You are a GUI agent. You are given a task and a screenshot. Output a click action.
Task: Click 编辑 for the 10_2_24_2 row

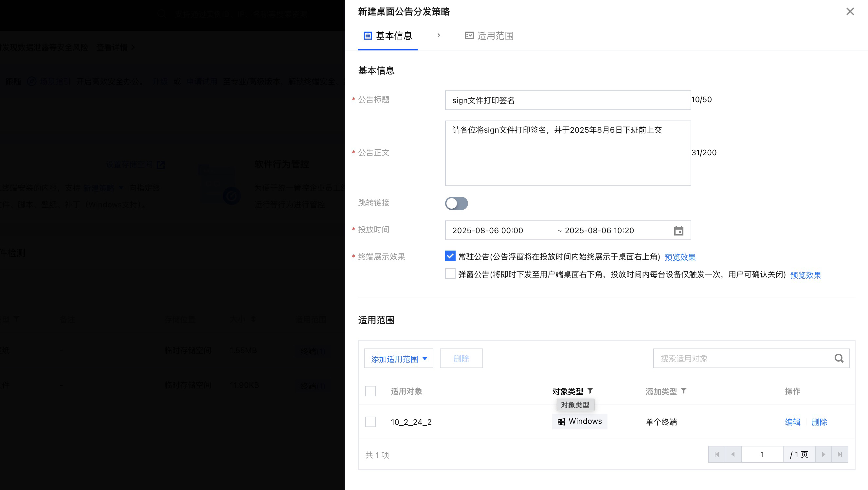pyautogui.click(x=792, y=422)
